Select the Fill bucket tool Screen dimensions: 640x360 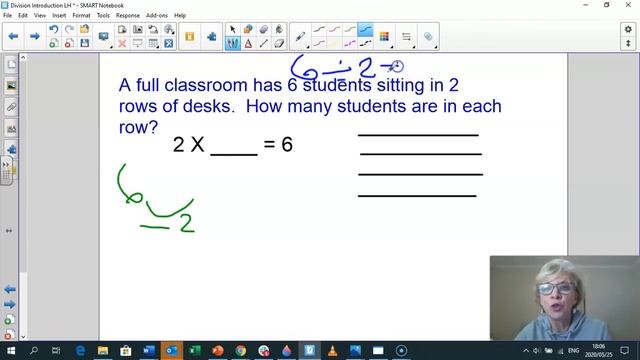279,29
